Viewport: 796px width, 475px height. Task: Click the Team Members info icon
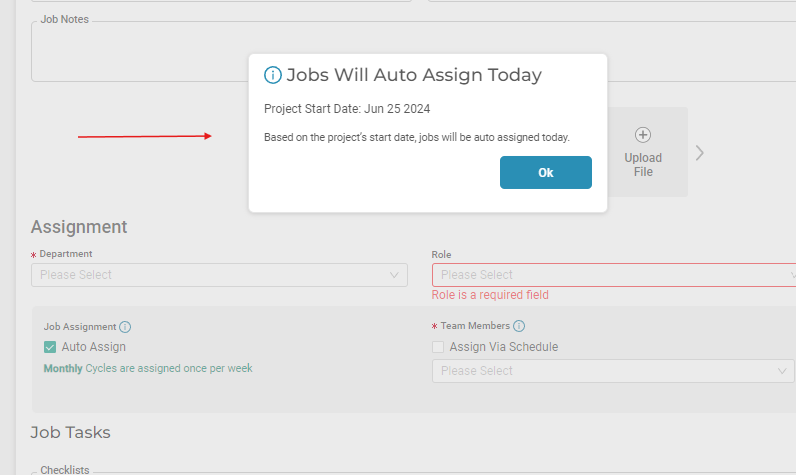tap(519, 326)
